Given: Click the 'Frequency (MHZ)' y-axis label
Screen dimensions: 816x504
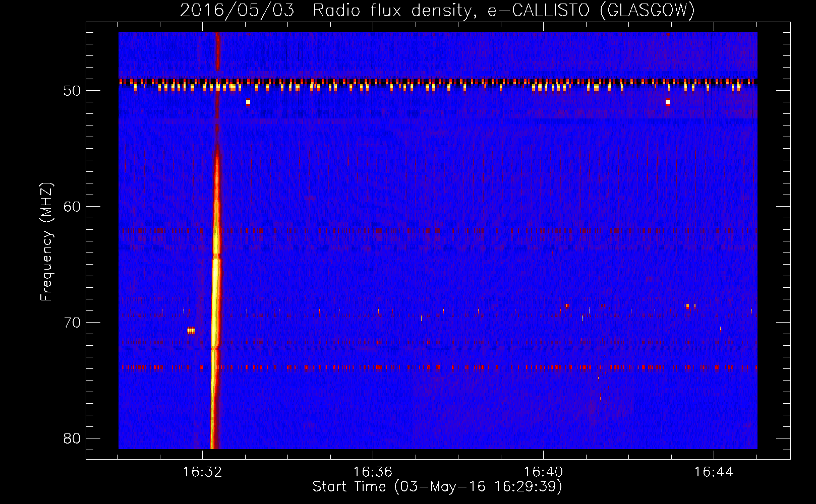Looking at the screenshot, I should 46,242.
